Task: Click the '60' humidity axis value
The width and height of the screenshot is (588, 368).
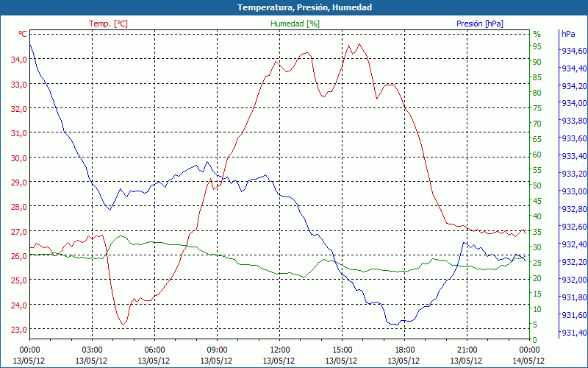Action: (x=537, y=155)
